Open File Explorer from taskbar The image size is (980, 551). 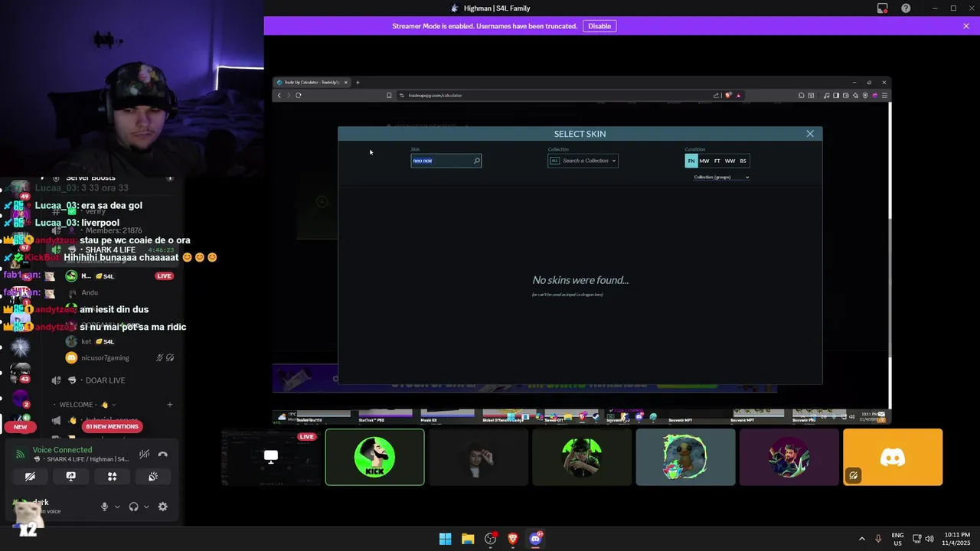(468, 539)
